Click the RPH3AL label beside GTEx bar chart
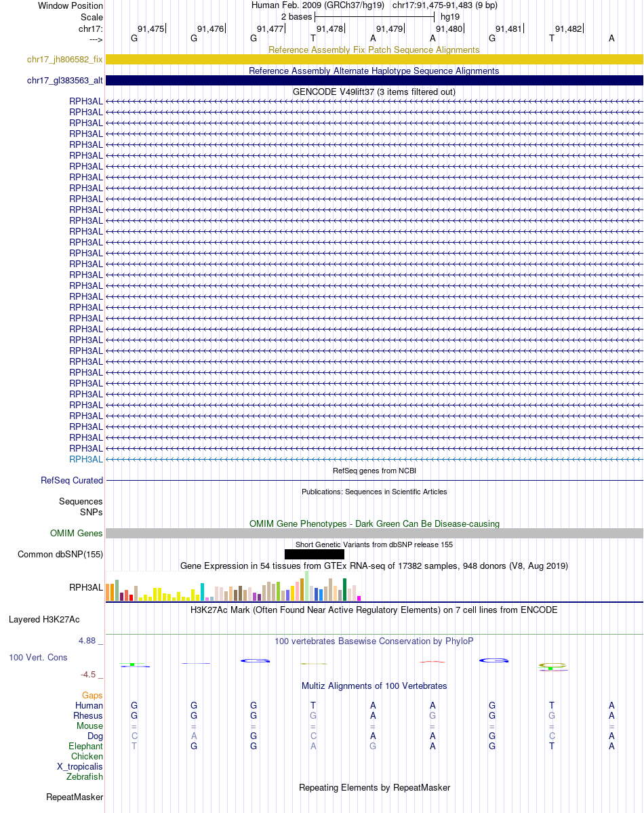The height and width of the screenshot is (813, 644). click(86, 587)
